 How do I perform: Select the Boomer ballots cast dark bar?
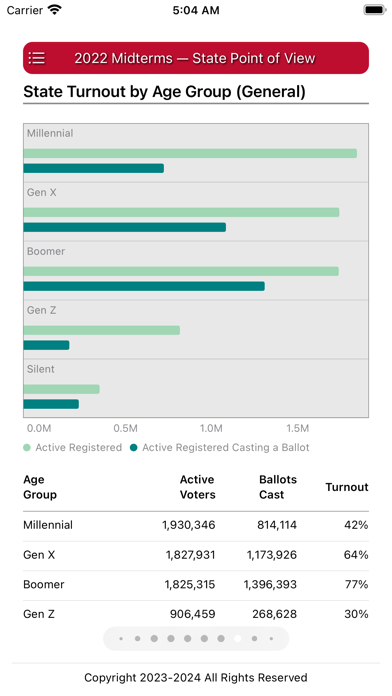(x=144, y=286)
